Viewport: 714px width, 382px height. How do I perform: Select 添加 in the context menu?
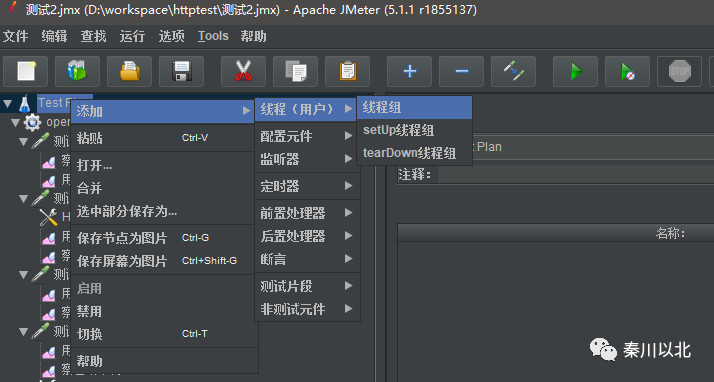(163, 111)
